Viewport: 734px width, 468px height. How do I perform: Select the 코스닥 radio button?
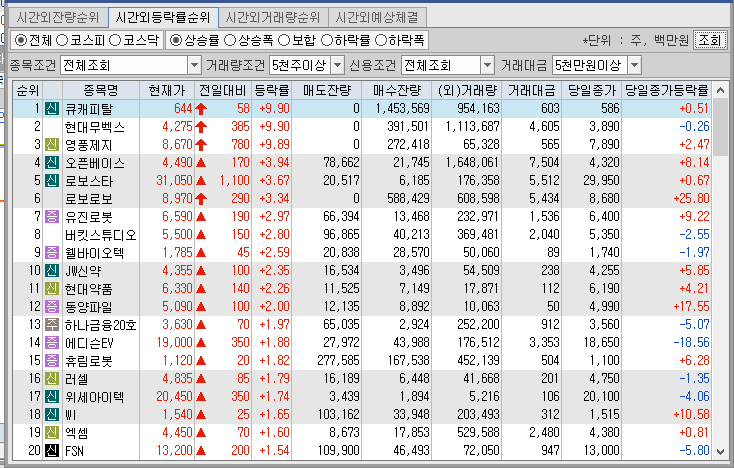point(115,40)
